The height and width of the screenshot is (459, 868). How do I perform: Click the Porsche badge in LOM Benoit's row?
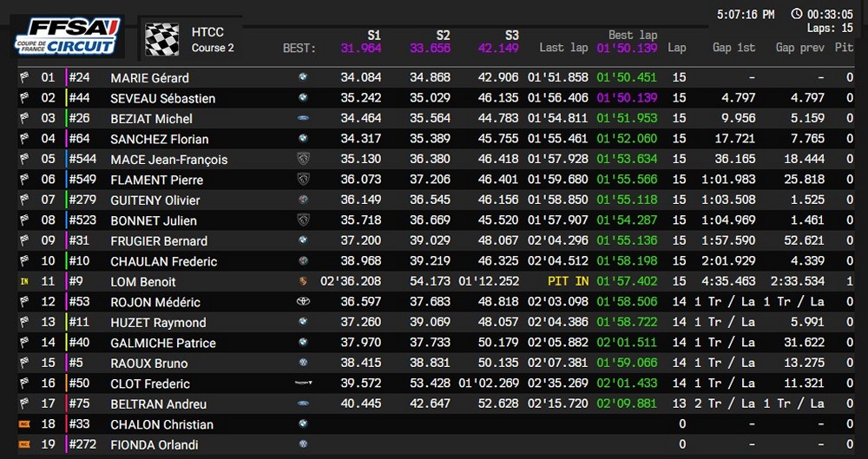pyautogui.click(x=303, y=282)
